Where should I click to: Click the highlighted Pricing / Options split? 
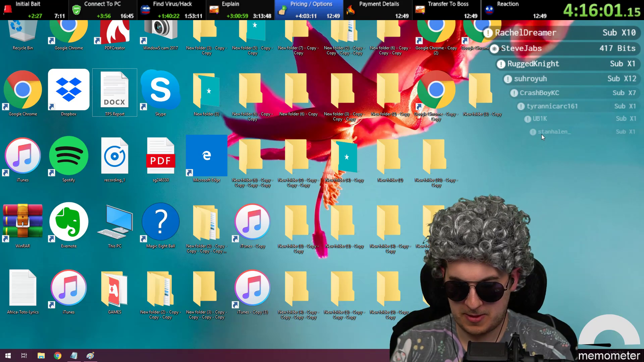(x=309, y=10)
